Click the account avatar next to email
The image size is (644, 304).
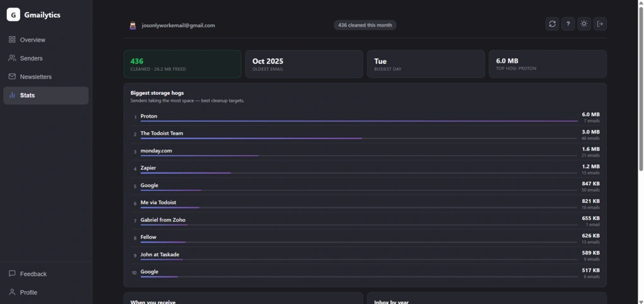(x=133, y=25)
